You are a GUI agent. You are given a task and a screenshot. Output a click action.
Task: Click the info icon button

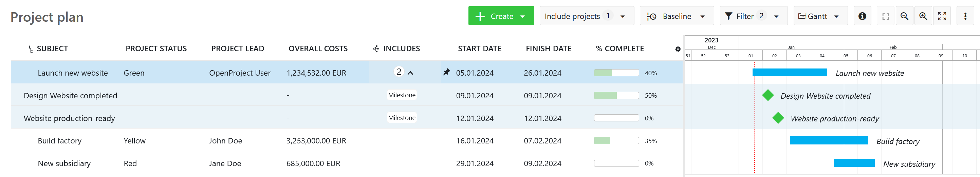862,16
